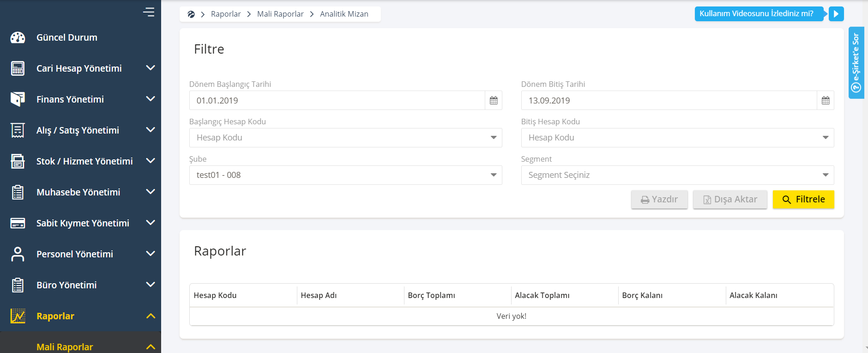Open Muhasebe Yönetimi menu
The image size is (868, 353).
coord(78,192)
